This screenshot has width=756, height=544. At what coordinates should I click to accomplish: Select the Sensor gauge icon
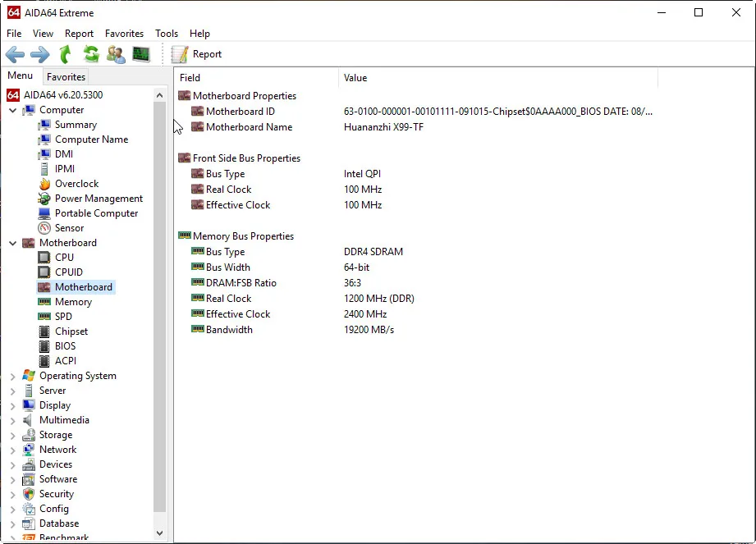pyautogui.click(x=44, y=228)
